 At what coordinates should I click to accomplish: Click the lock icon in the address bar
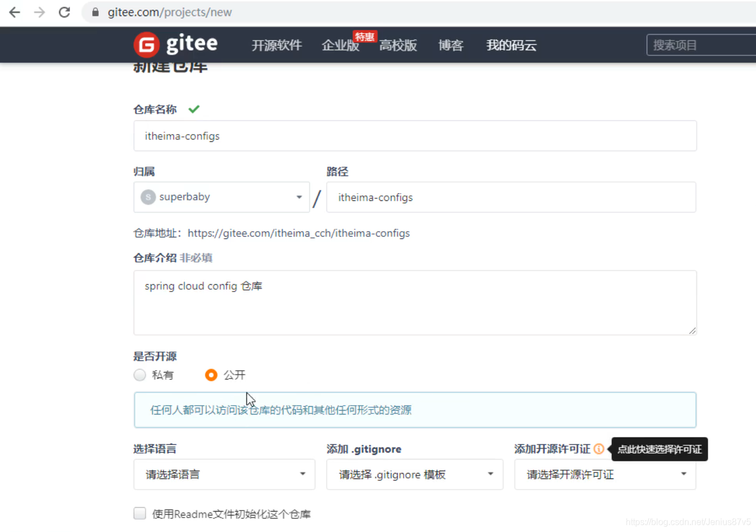96,12
